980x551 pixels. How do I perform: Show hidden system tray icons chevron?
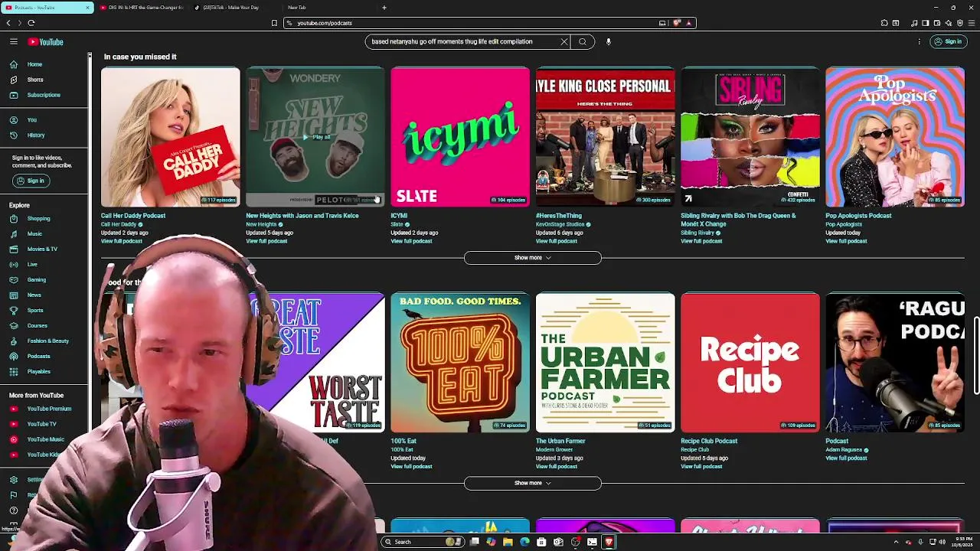pos(896,542)
